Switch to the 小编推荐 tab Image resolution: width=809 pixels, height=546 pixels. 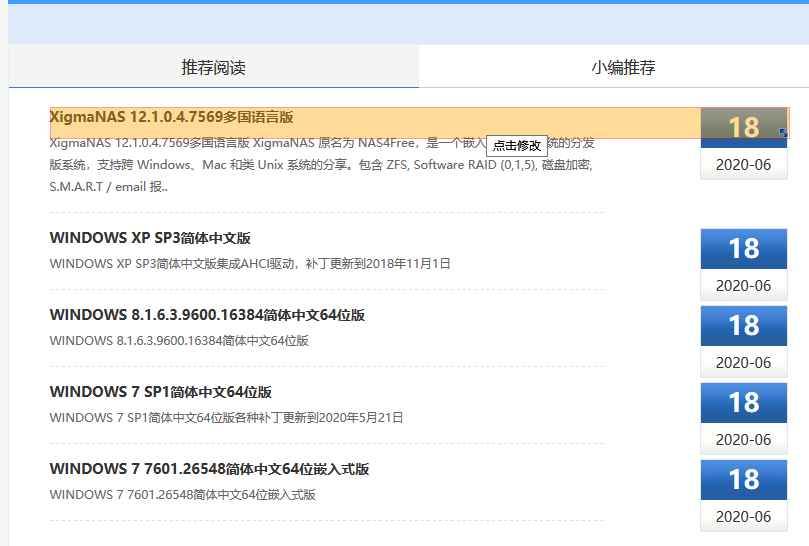[623, 68]
